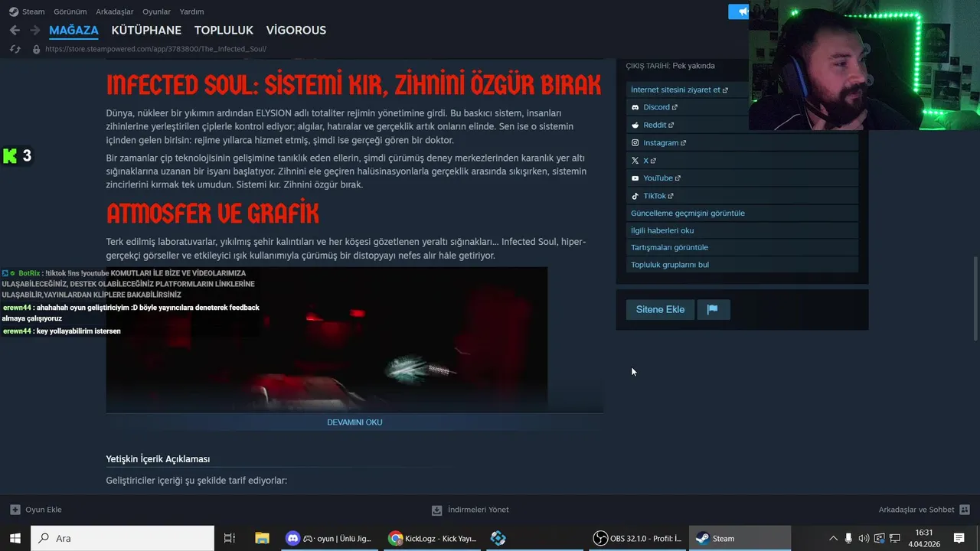The image size is (980, 551).
Task: Click the plus icon next to Oyun Ekle
Action: click(15, 510)
